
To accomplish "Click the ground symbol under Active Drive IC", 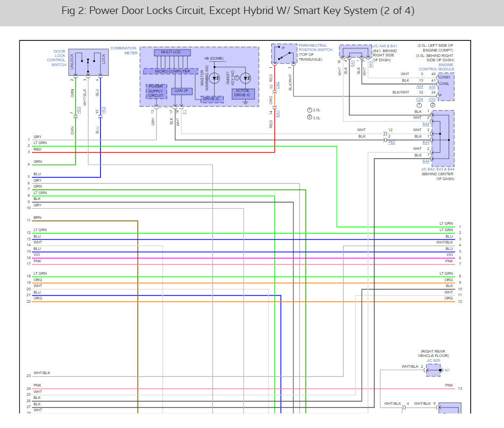I will pyautogui.click(x=246, y=103).
